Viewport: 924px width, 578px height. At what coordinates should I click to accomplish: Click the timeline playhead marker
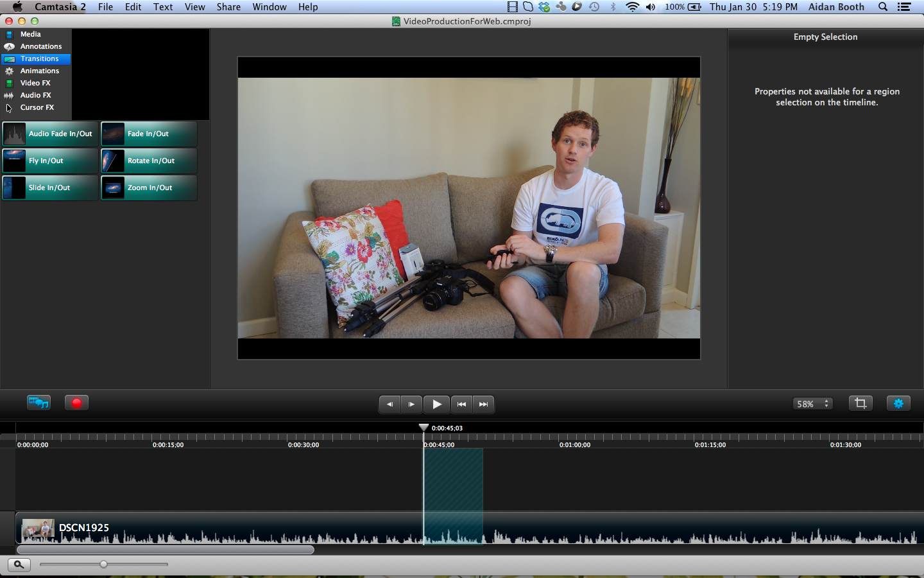tap(424, 428)
